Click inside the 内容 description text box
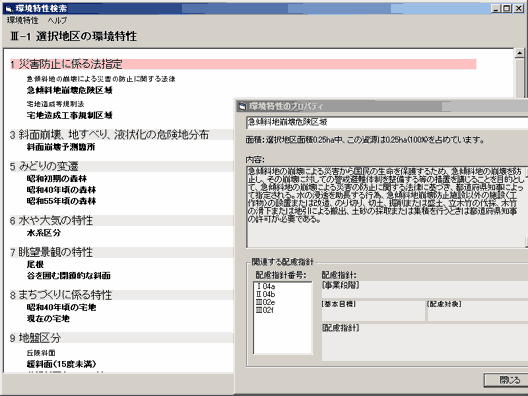 tap(386, 207)
